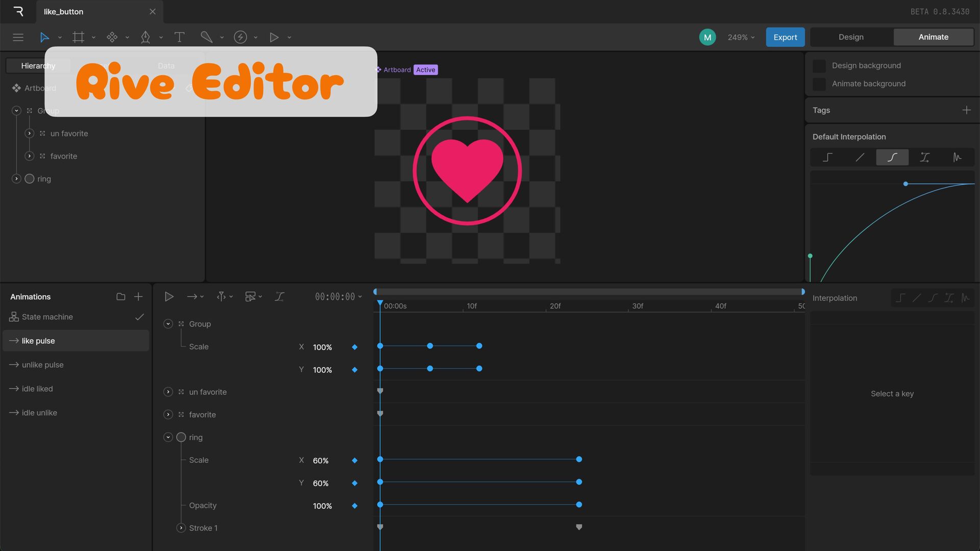980x551 pixels.
Task: Open the user avatar M
Action: point(707,37)
